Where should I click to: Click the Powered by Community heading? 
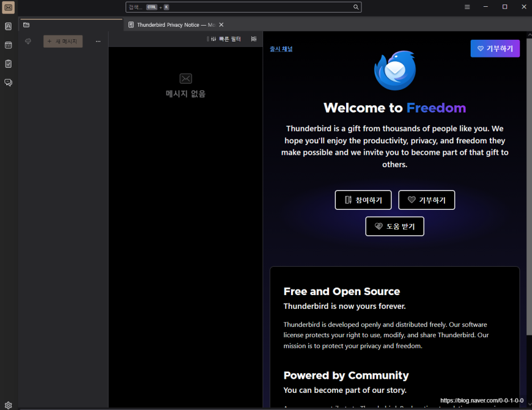pos(346,375)
